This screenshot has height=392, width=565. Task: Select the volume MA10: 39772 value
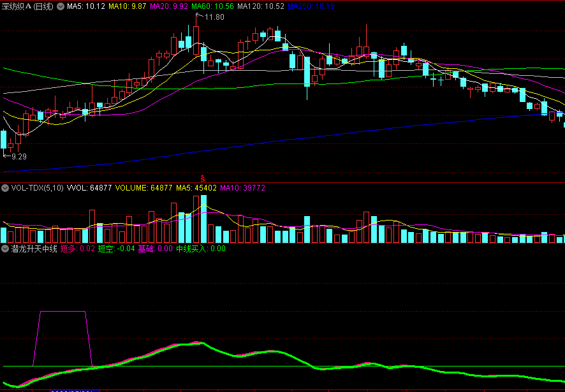(x=242, y=187)
